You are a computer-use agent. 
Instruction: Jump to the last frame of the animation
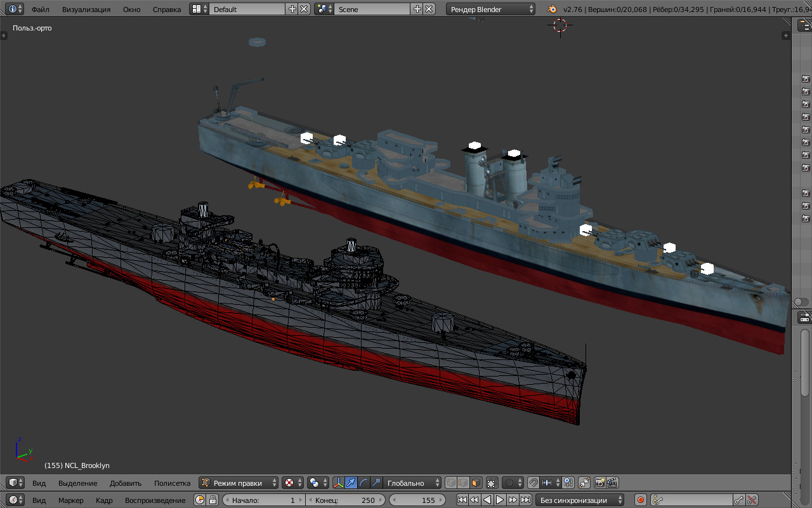point(525,500)
